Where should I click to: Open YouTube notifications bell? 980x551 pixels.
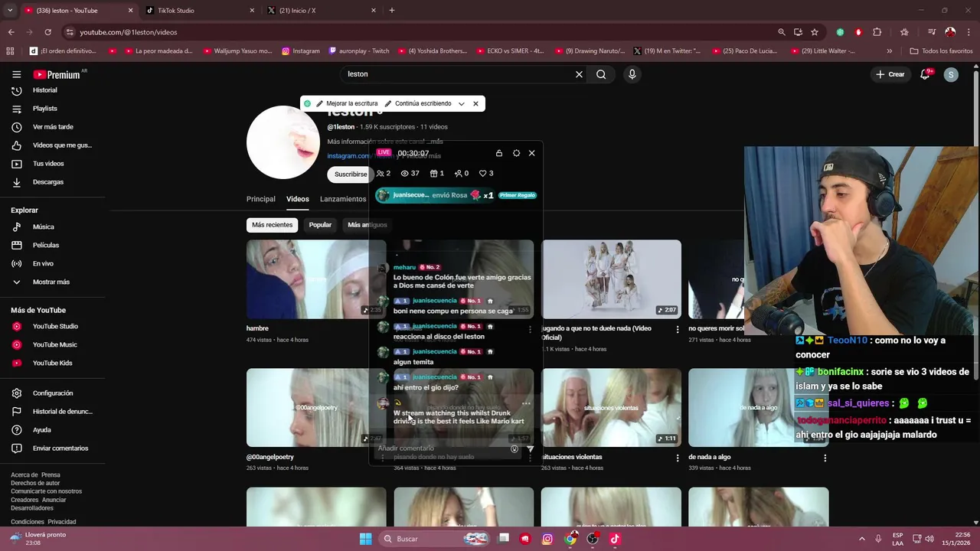click(x=925, y=74)
